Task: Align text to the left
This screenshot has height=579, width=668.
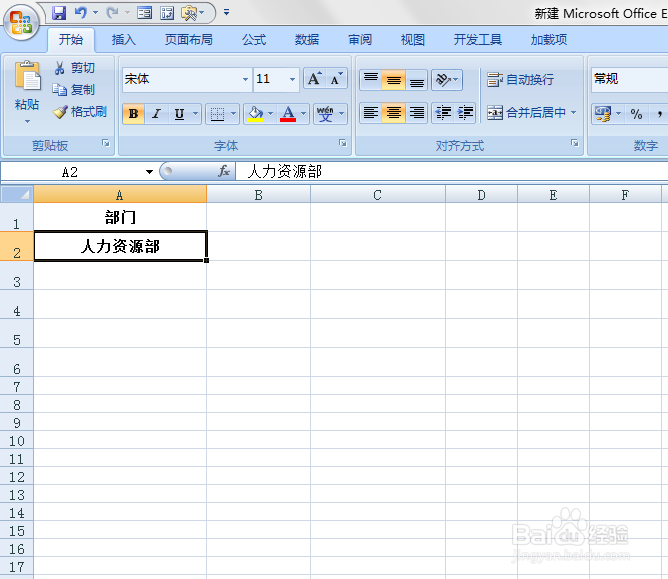Action: pyautogui.click(x=371, y=113)
